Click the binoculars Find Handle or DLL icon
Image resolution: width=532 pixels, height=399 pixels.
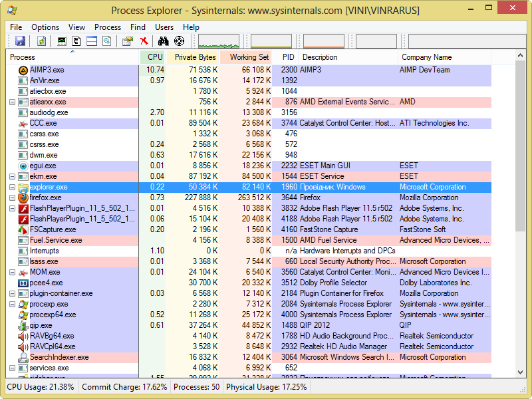[x=163, y=41]
